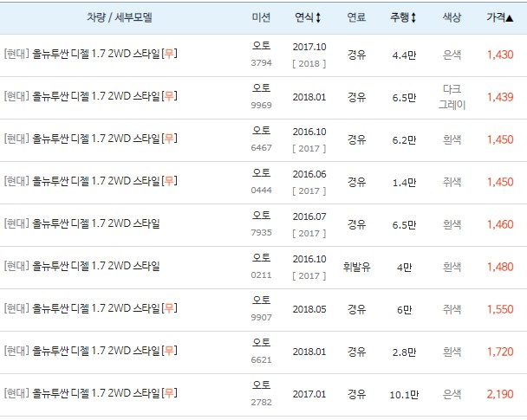Click the [무] badge in plate 0444 row

click(169, 181)
